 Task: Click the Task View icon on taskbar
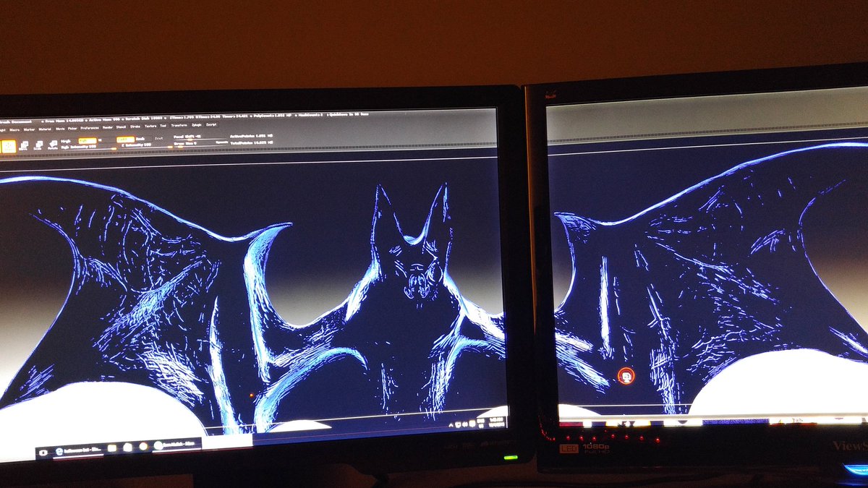click(43, 453)
